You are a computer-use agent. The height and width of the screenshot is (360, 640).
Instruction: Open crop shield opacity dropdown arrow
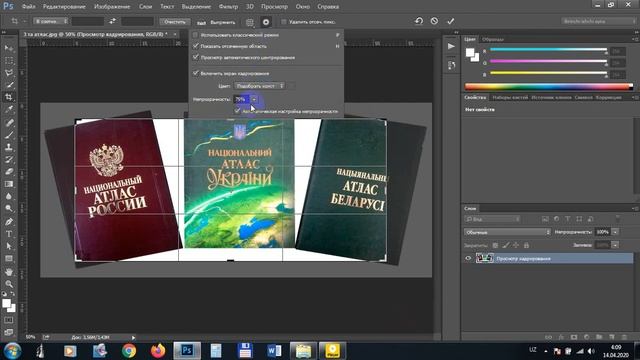coord(254,99)
